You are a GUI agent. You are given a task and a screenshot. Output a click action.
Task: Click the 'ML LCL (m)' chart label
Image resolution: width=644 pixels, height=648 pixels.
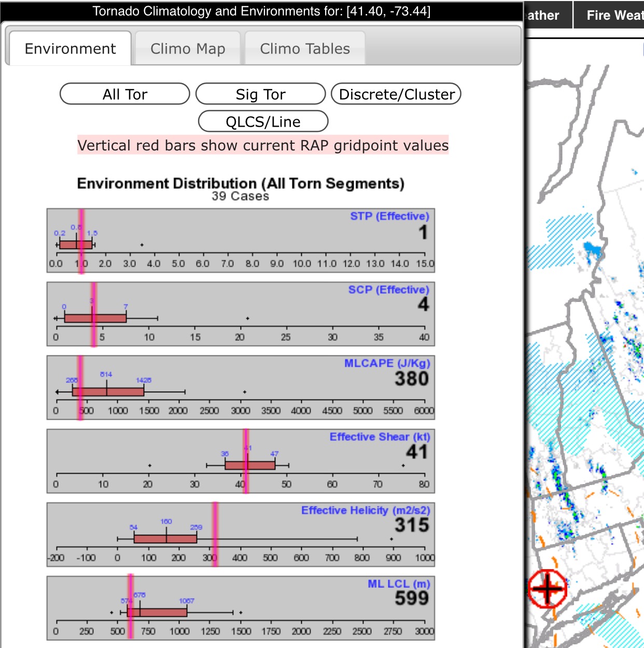(x=399, y=584)
